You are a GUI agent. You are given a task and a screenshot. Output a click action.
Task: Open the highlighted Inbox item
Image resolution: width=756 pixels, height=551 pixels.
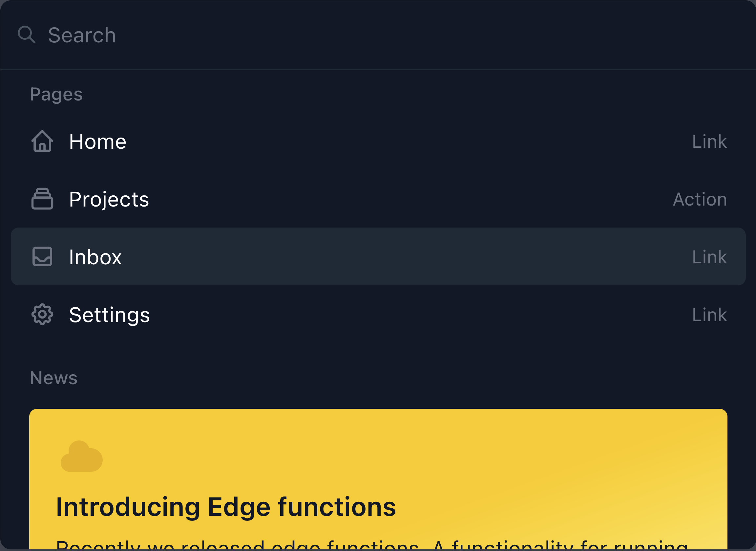tap(378, 256)
